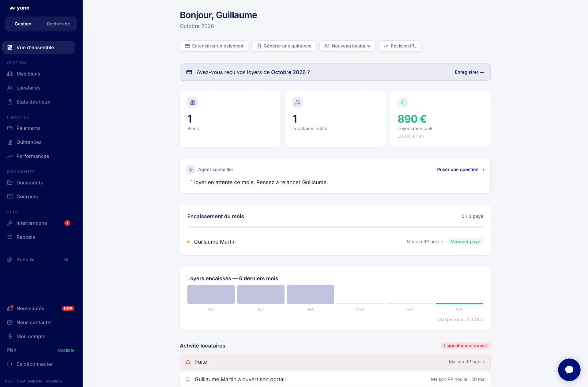588x387 pixels.
Task: Switch to the Recherche tab
Action: tap(58, 24)
